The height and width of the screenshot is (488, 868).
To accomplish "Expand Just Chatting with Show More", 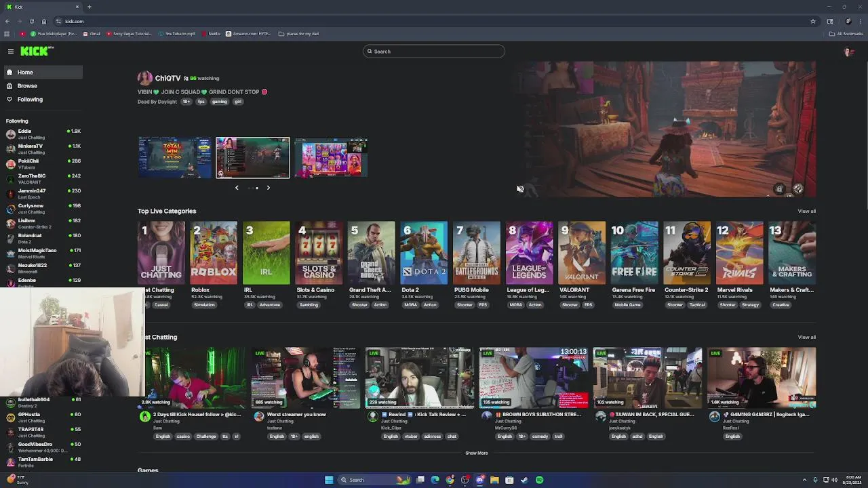I will pos(477,453).
